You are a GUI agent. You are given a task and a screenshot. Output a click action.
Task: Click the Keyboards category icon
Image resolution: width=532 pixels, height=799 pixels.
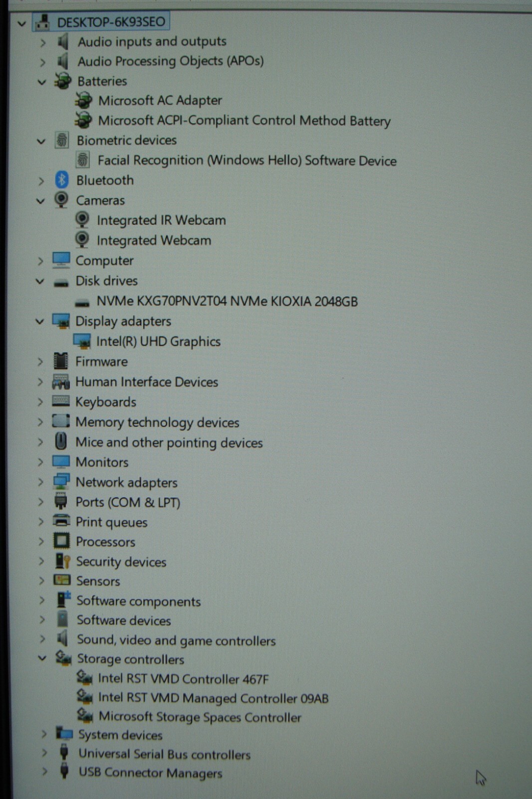(x=61, y=401)
